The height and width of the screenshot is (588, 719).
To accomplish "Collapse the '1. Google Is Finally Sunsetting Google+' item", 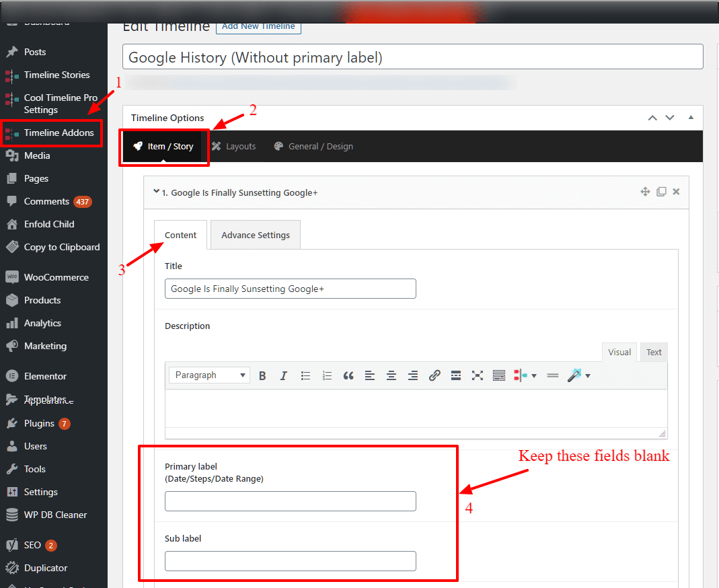I will [x=157, y=192].
